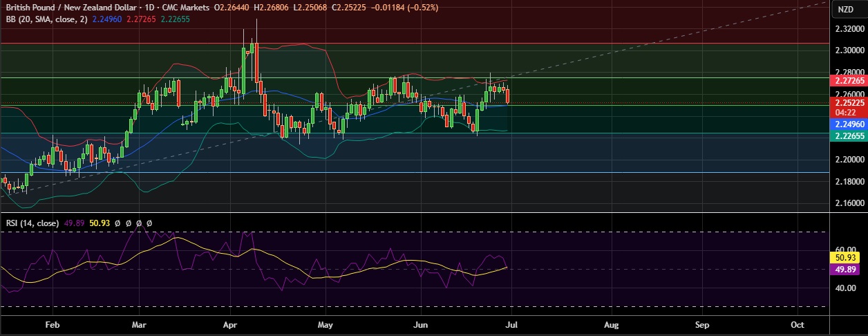Click the Mar date on time axis

click(139, 324)
